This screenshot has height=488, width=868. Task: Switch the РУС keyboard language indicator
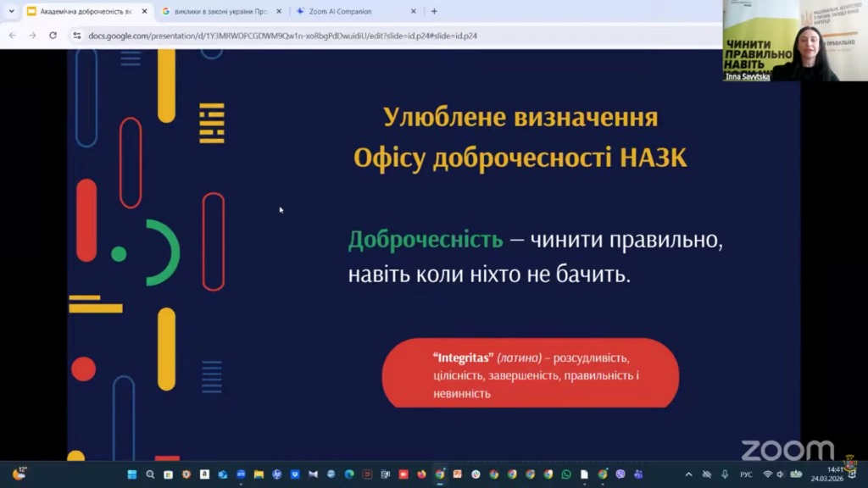pyautogui.click(x=746, y=474)
